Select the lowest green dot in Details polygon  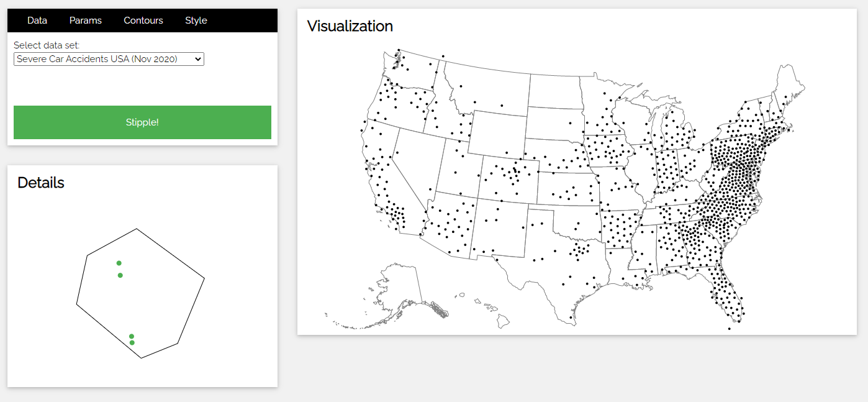point(132,342)
